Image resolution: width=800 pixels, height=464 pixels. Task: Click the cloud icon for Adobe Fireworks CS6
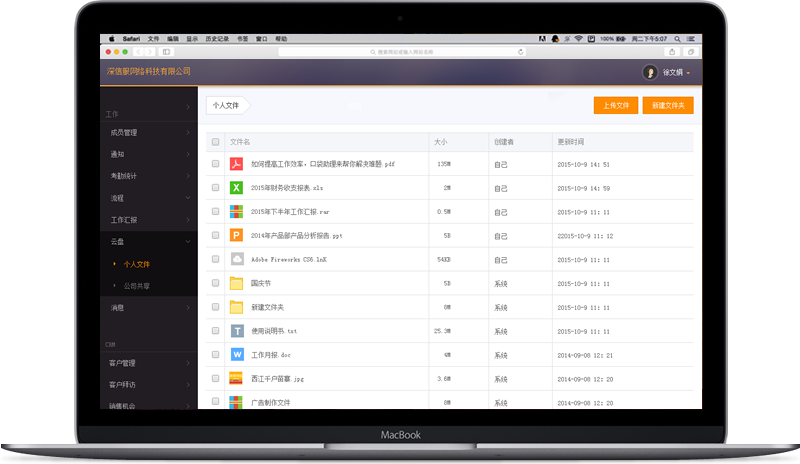pos(237,259)
